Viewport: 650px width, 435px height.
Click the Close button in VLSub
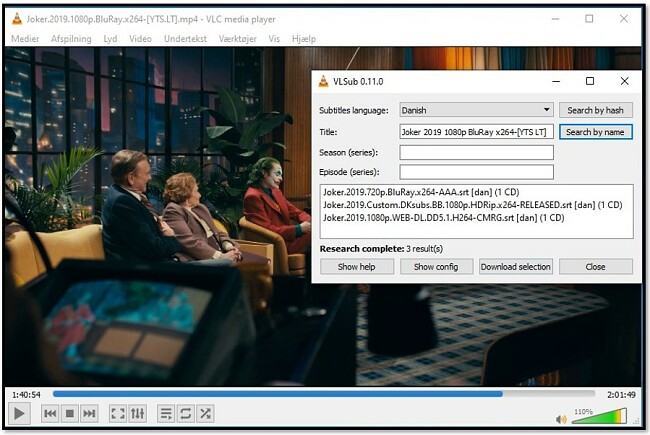click(595, 267)
